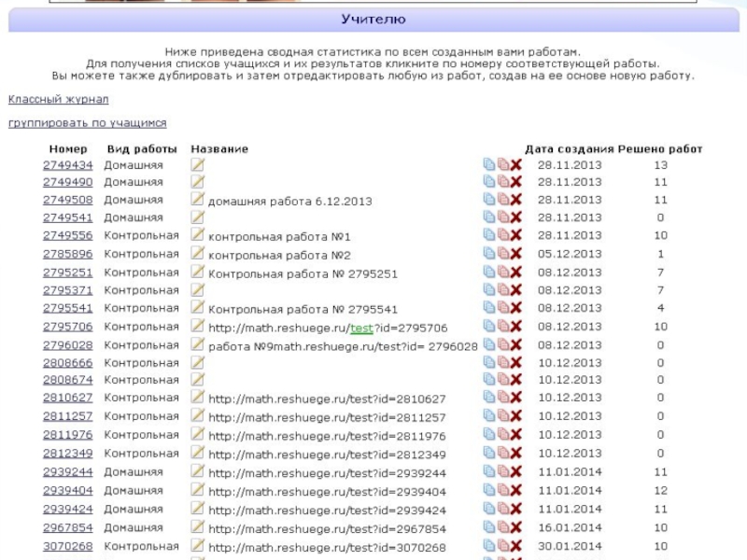Viewport: 747px width, 560px height.
Task: Click the rename pencil icon for work 2811257
Action: 197,416
